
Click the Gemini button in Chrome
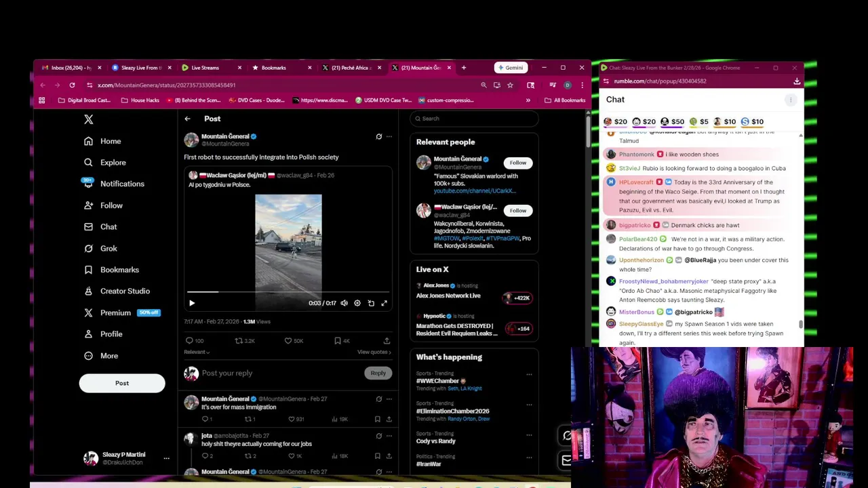coord(509,68)
